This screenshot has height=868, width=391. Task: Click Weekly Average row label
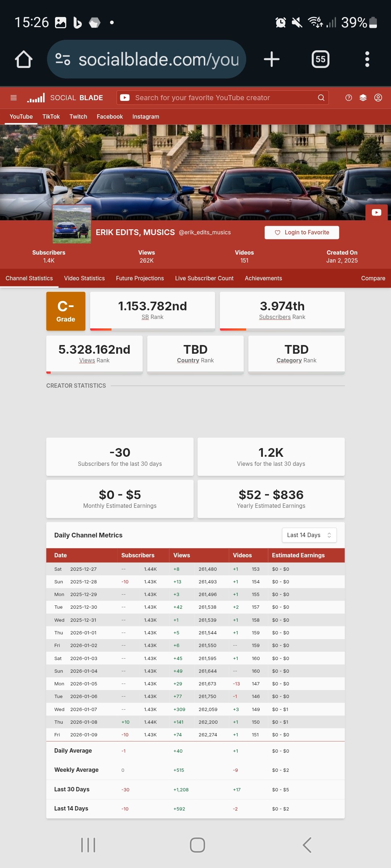coord(76,770)
